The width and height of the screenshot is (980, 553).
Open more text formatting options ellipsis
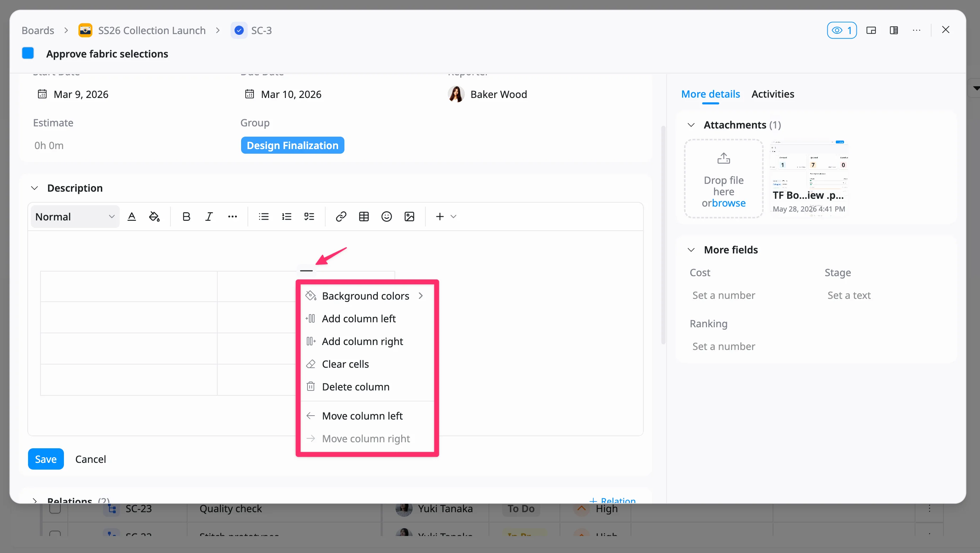click(233, 217)
